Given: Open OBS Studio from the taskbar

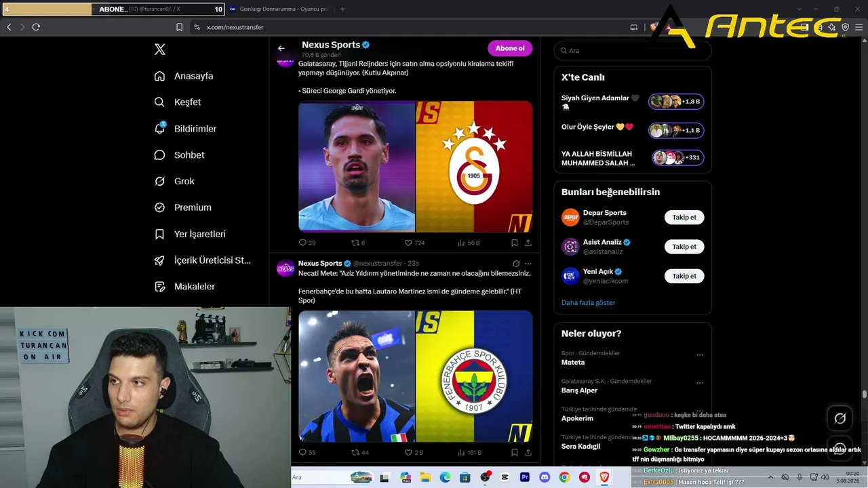Looking at the screenshot, I should click(485, 477).
